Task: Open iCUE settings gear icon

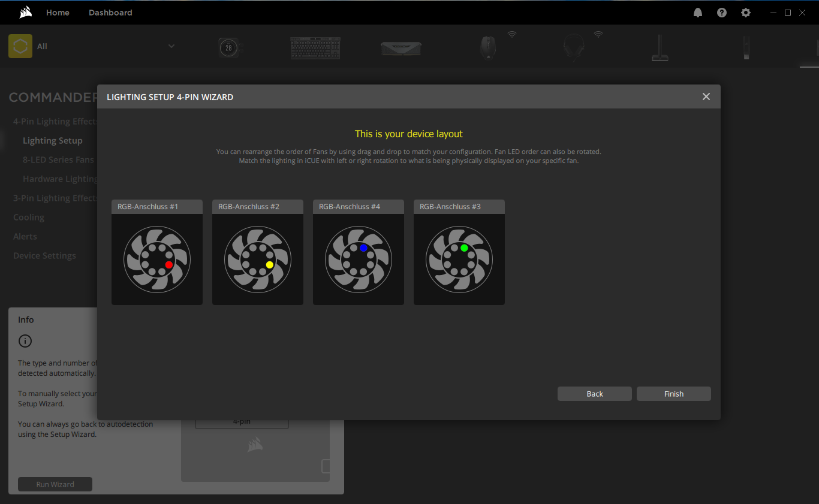Action: pyautogui.click(x=746, y=13)
